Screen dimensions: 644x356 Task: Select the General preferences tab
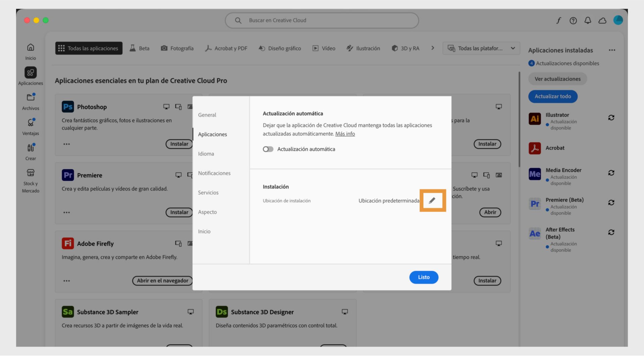pyautogui.click(x=207, y=115)
